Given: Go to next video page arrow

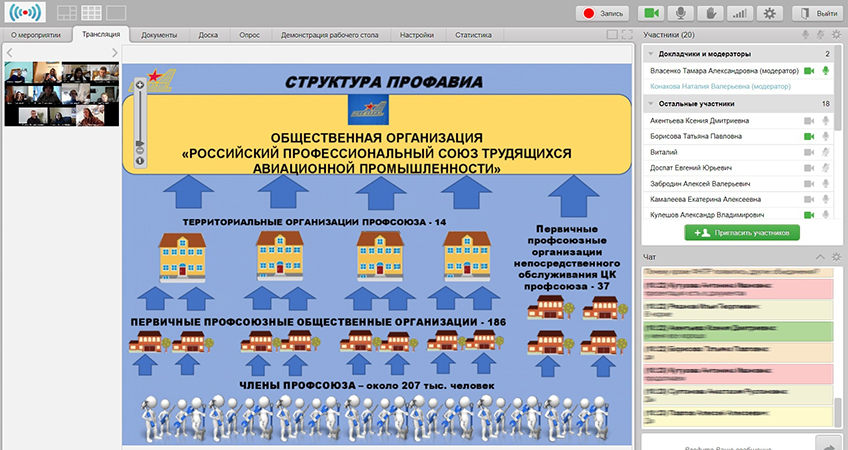Looking at the screenshot, I should pyautogui.click(x=114, y=52).
